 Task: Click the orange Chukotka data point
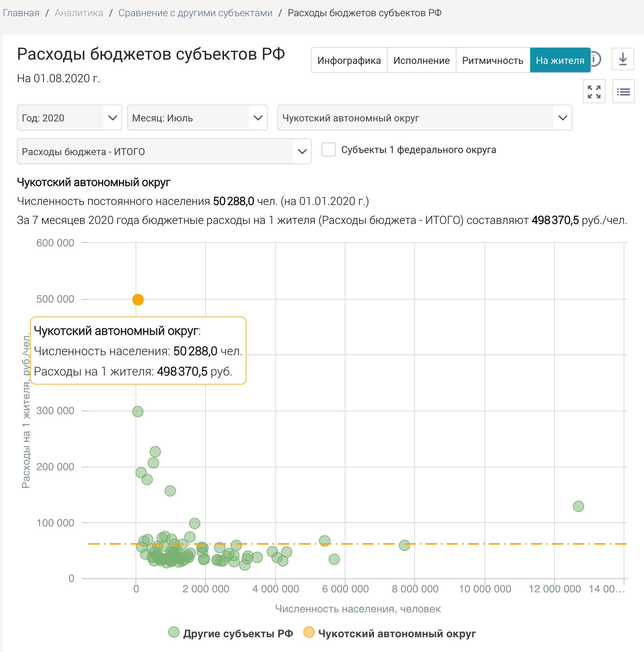(138, 300)
